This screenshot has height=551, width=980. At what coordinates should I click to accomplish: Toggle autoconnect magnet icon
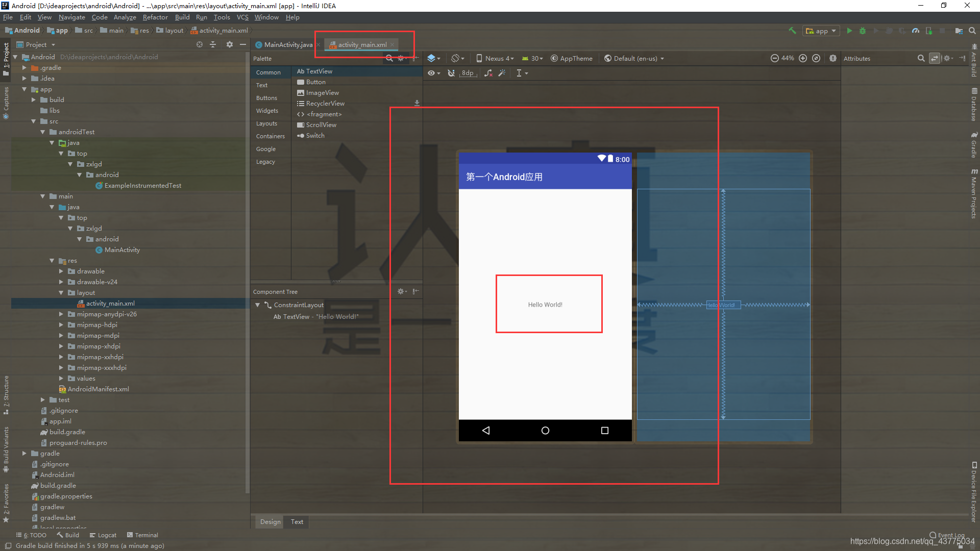click(x=451, y=73)
